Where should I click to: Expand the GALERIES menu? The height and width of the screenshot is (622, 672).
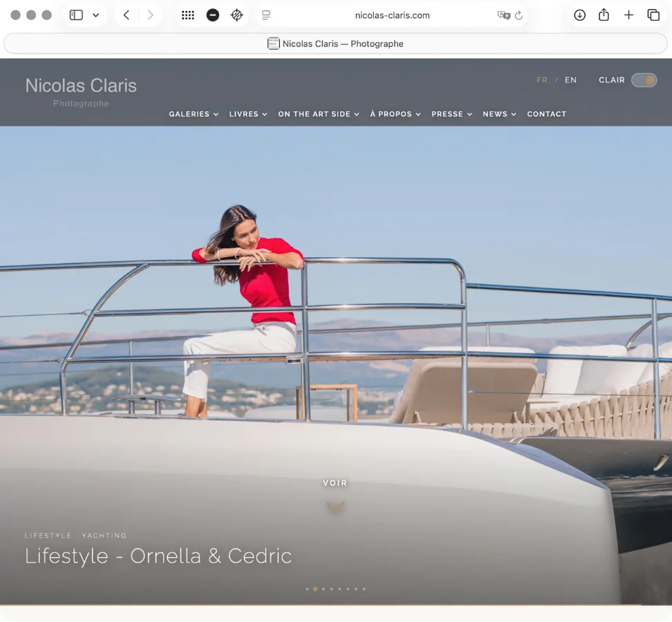click(194, 114)
